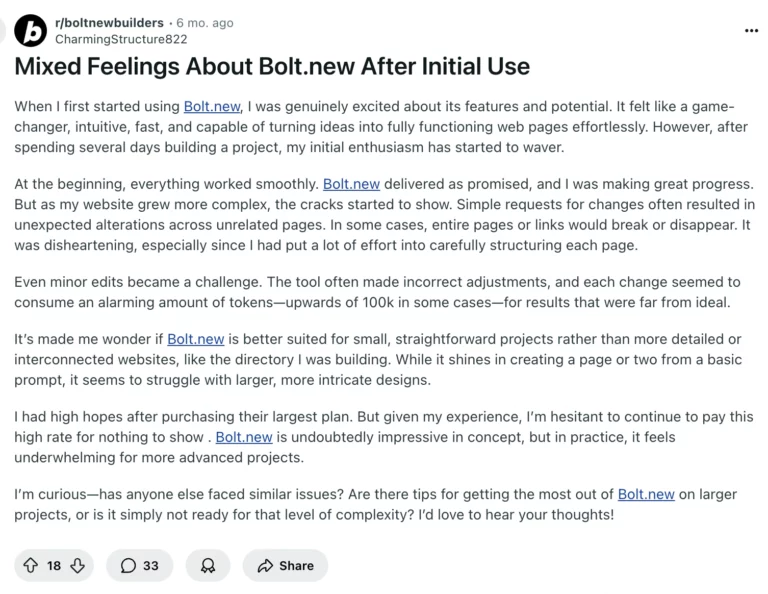Click the boltnewbuilders subreddit avatar

(31, 31)
